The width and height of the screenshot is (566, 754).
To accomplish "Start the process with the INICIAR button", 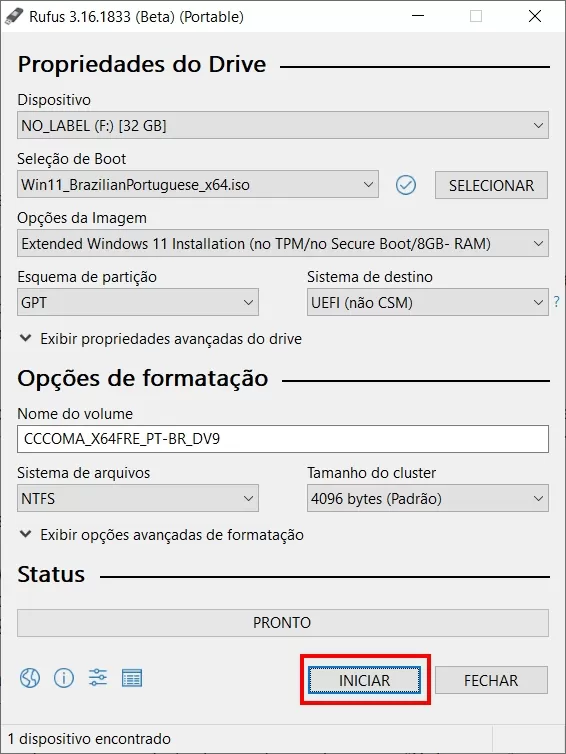I will click(365, 680).
